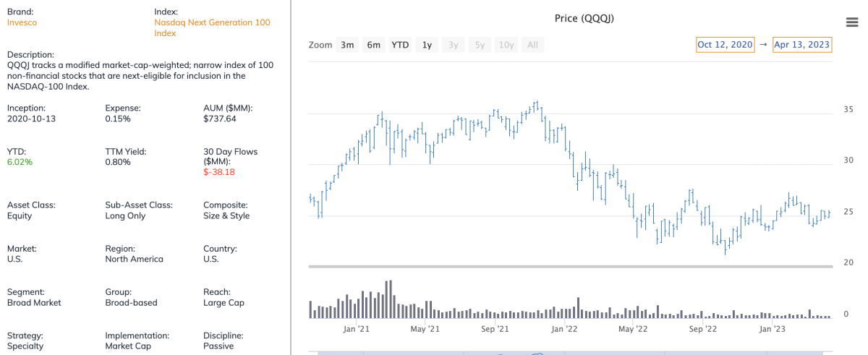This screenshot has height=355, width=868.
Task: Select the 3y zoom button
Action: [x=453, y=45]
